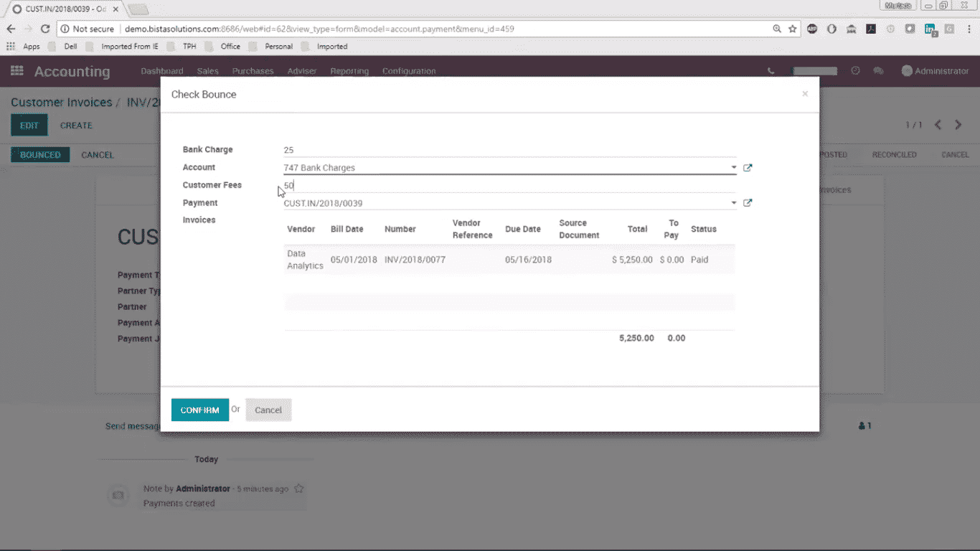
Task: Confirm the check bounce
Action: 199,410
